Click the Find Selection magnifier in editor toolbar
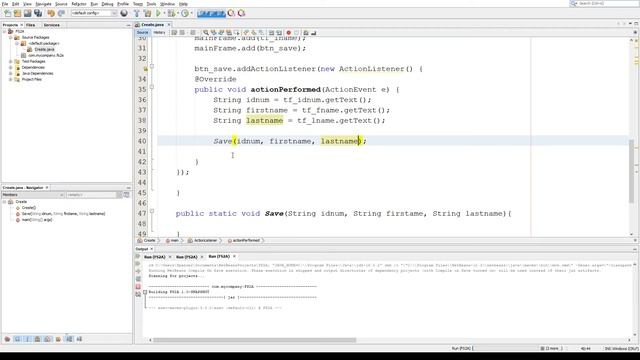Viewport: 640px width, 360px height. point(206,33)
